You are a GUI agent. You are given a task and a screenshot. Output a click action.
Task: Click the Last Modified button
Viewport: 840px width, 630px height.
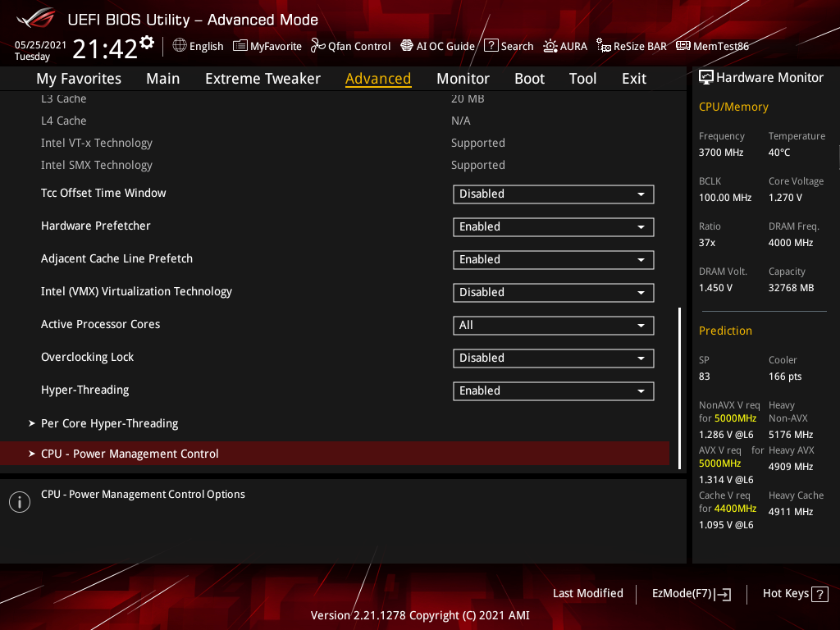coord(587,594)
